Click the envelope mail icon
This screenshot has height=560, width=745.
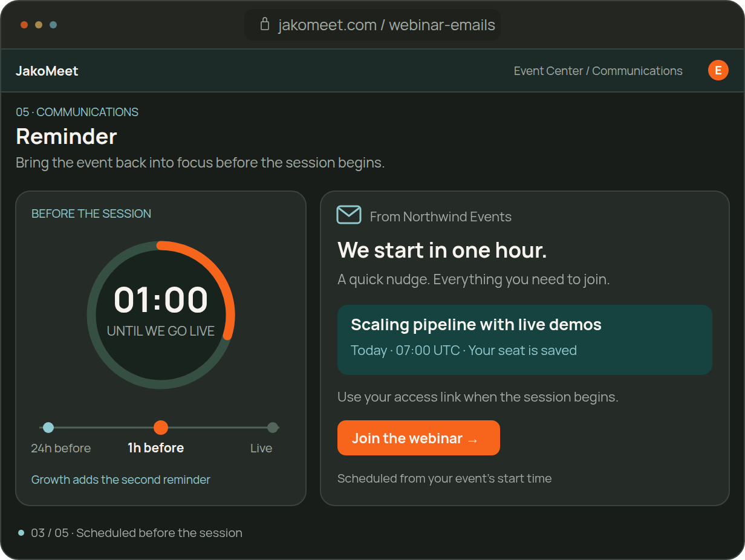tap(349, 215)
